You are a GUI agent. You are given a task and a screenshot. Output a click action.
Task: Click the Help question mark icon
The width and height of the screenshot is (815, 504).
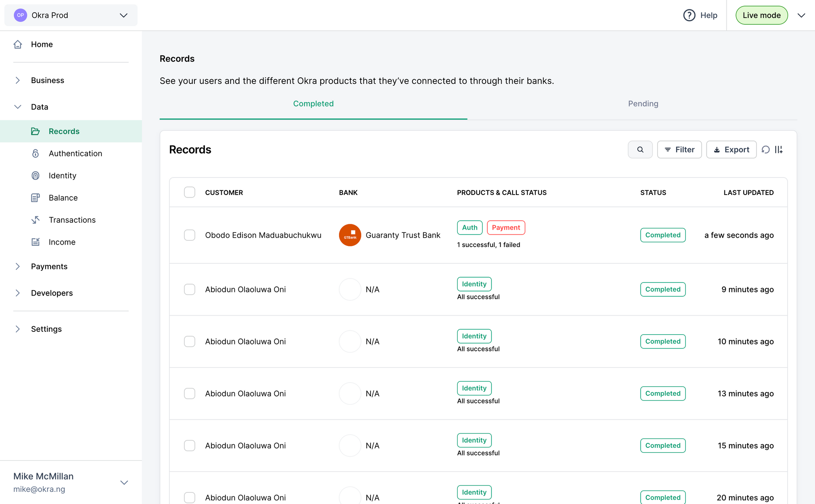pyautogui.click(x=689, y=15)
